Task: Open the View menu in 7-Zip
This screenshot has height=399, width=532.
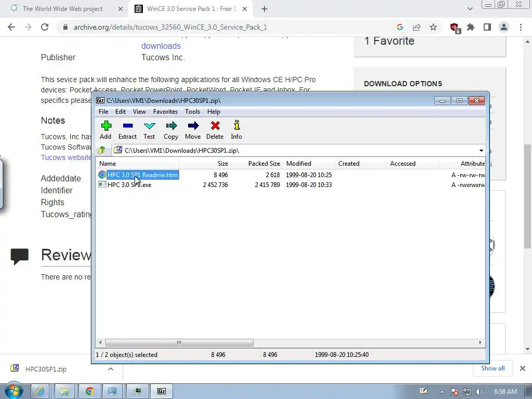Action: click(139, 112)
